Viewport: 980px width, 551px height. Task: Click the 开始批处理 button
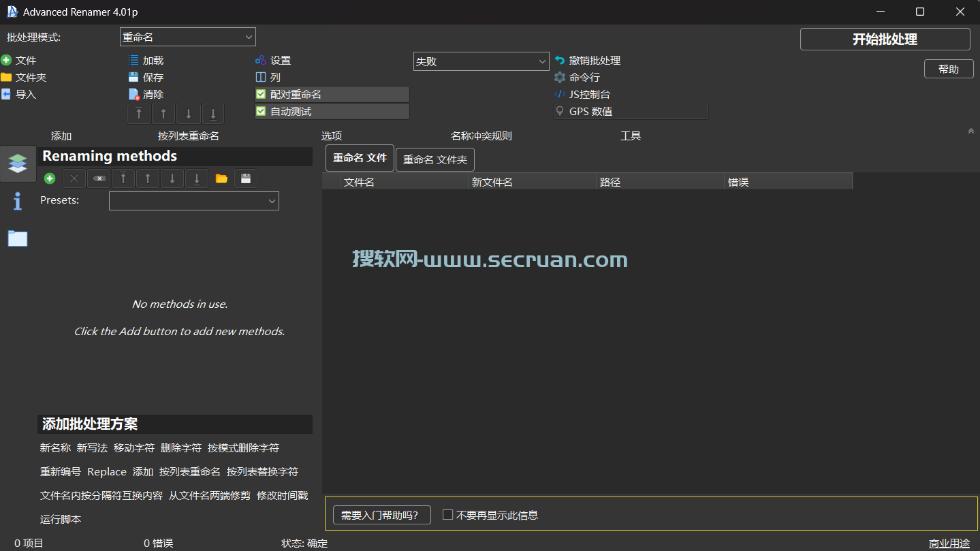pyautogui.click(x=885, y=40)
